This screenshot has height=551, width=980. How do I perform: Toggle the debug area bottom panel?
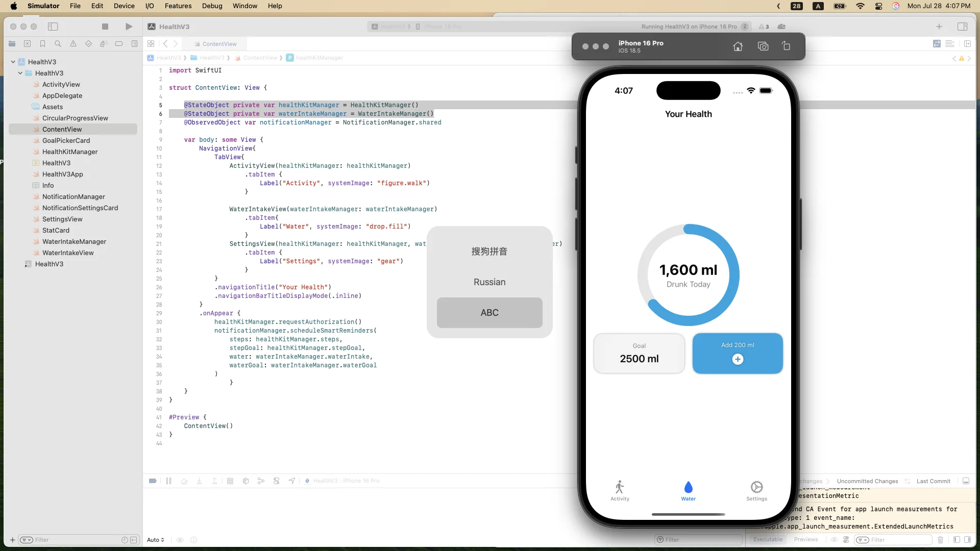966,481
